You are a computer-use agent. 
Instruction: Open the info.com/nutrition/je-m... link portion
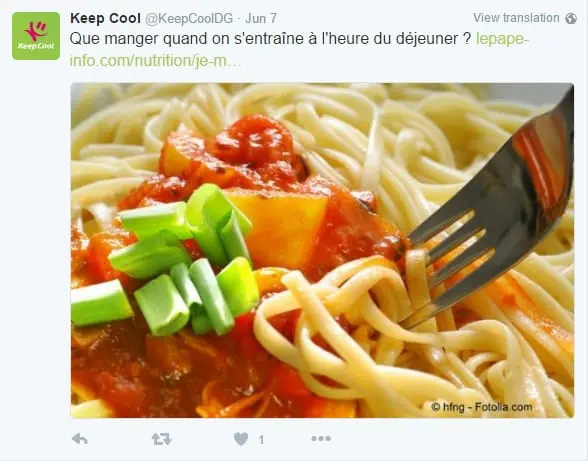155,60
